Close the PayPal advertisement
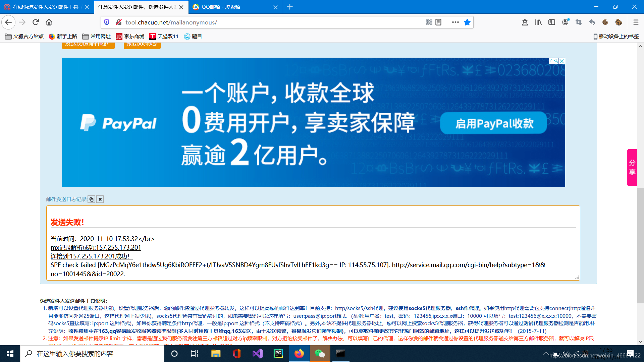This screenshot has height=362, width=644. tap(562, 61)
